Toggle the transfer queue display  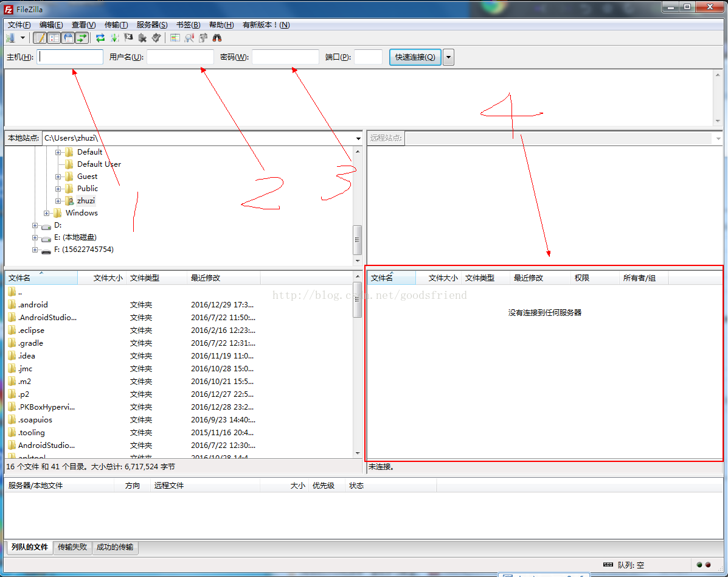tap(82, 38)
